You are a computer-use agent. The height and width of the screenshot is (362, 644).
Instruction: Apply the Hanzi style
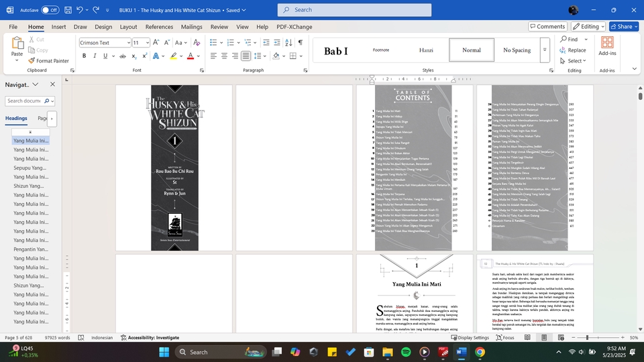click(426, 50)
